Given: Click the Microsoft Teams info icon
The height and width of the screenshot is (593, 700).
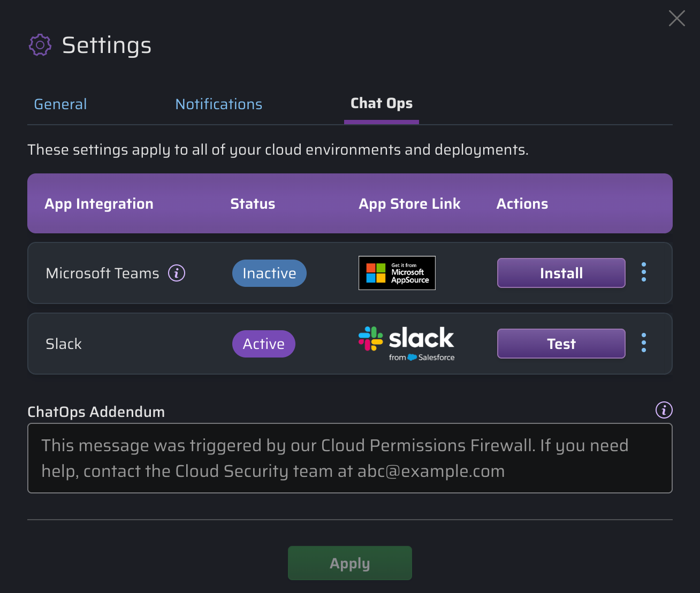Looking at the screenshot, I should pos(177,273).
